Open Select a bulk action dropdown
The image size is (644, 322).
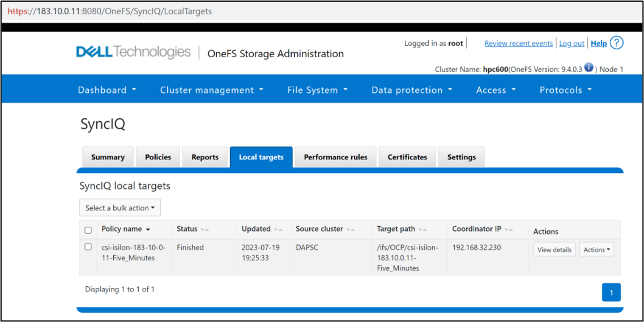(x=120, y=208)
